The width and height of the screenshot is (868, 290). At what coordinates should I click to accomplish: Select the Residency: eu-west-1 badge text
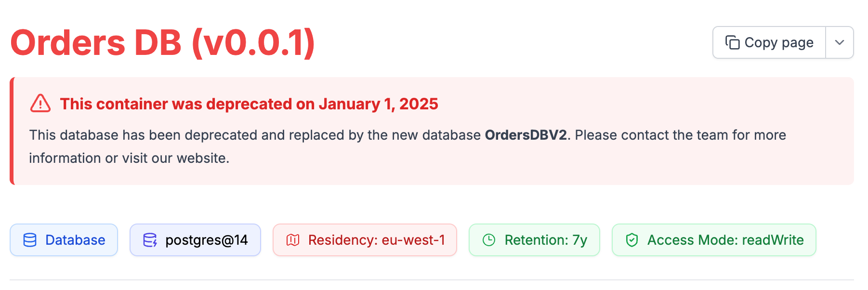(376, 240)
